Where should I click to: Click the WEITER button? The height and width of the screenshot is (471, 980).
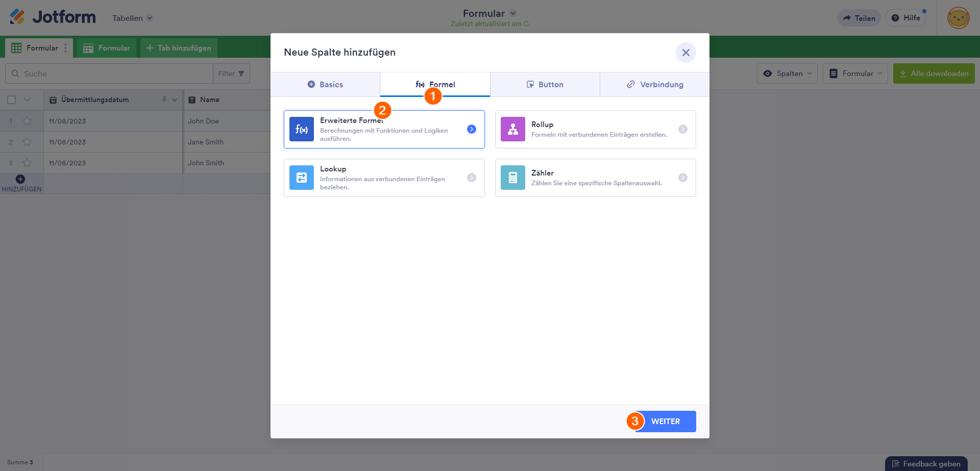coord(666,422)
